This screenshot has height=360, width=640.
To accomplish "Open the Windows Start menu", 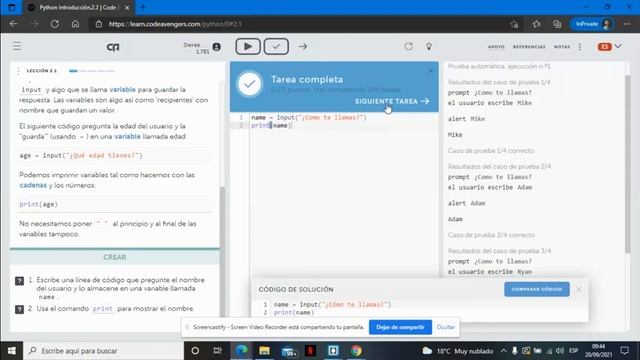I will [11, 351].
